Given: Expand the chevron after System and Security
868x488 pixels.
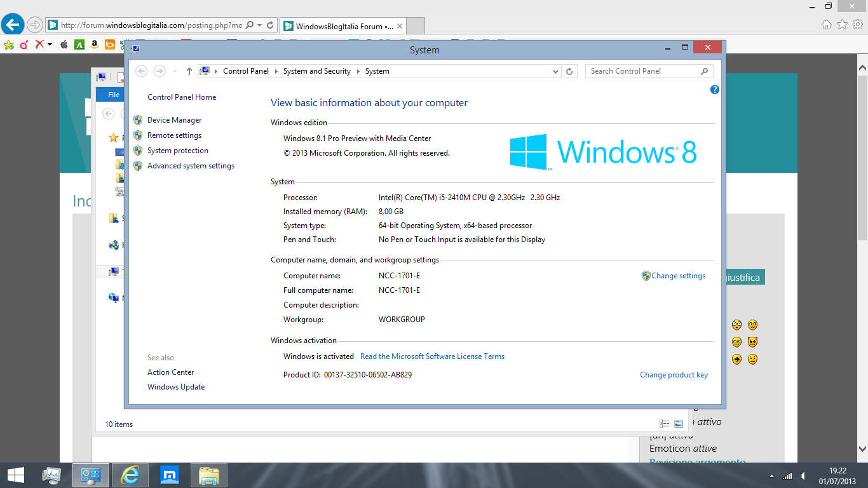Looking at the screenshot, I should [x=358, y=71].
